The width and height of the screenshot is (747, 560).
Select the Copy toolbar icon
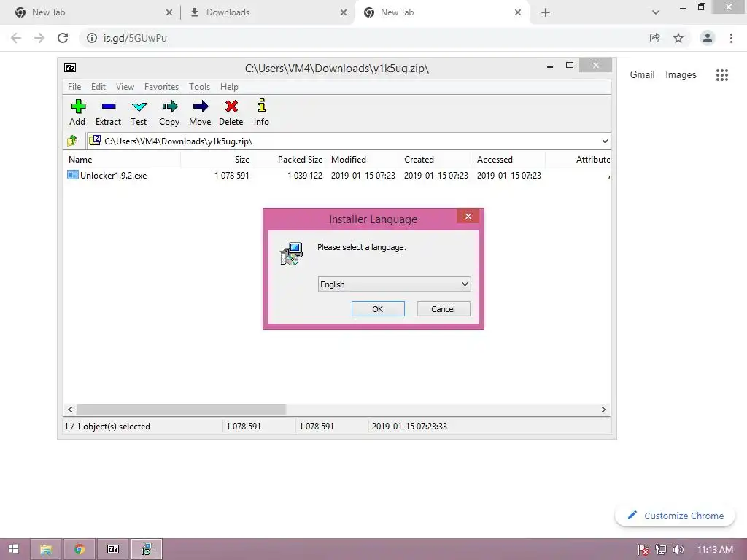pyautogui.click(x=169, y=106)
